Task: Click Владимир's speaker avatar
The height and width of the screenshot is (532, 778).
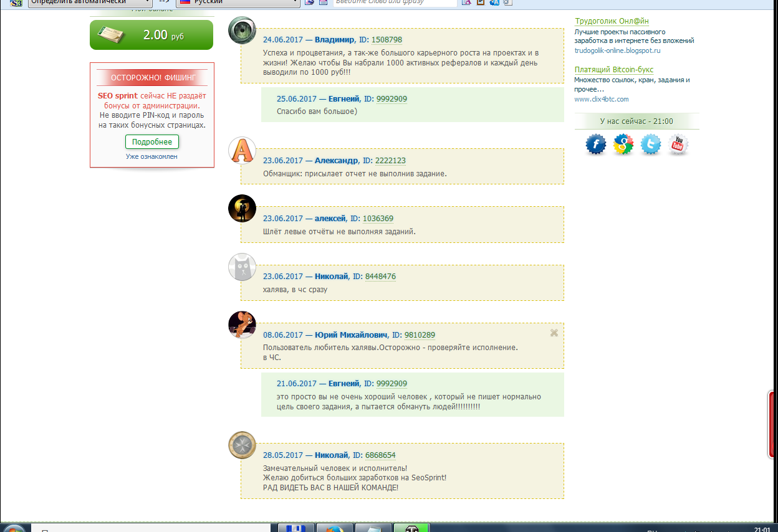Action: coord(243,31)
